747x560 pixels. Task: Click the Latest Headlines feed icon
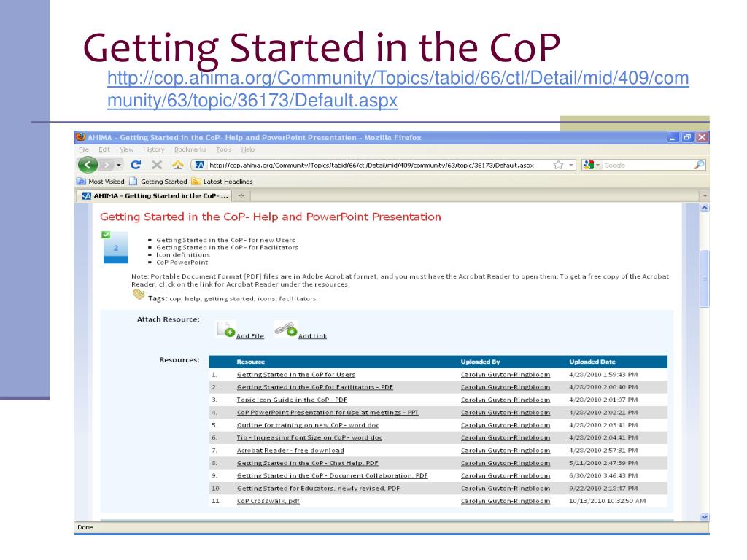pyautogui.click(x=196, y=182)
